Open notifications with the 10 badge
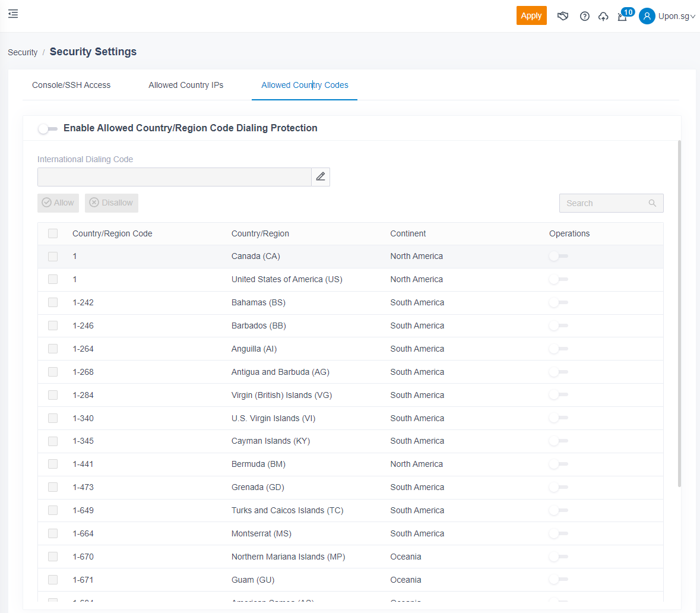This screenshot has height=613, width=700. (622, 16)
